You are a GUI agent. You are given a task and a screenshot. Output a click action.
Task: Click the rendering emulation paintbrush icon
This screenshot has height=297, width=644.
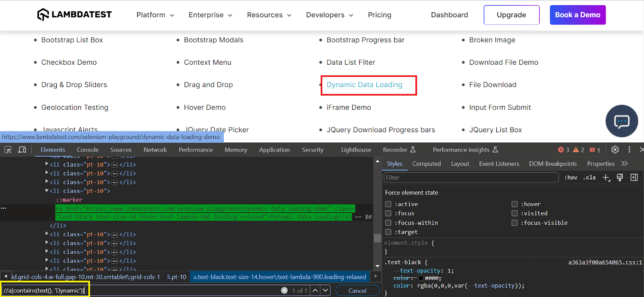point(620,178)
